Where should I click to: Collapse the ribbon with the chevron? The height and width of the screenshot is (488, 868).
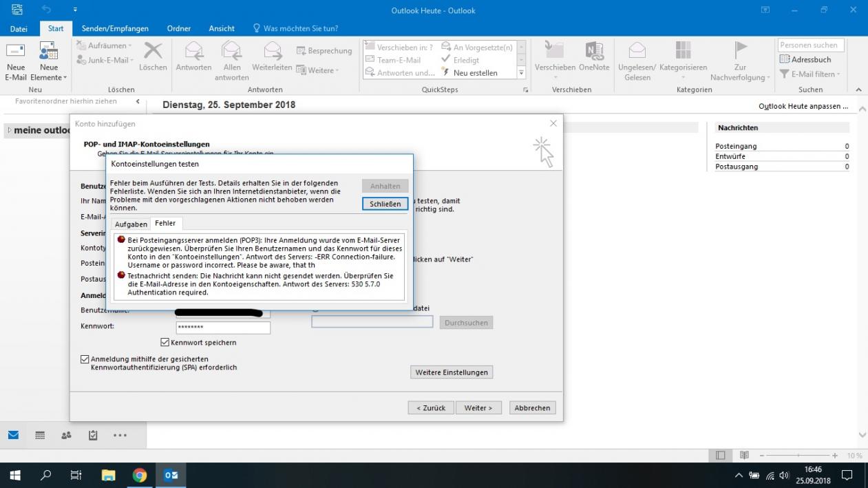point(858,89)
